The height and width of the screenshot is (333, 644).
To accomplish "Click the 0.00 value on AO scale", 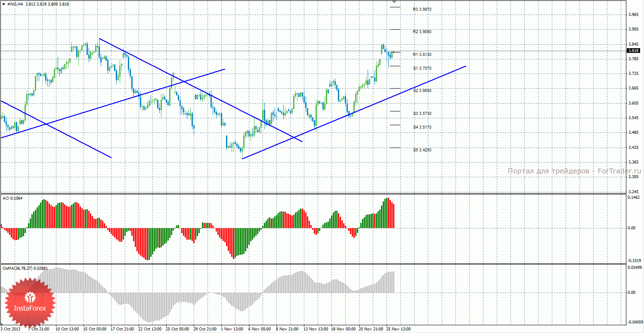I will point(632,228).
